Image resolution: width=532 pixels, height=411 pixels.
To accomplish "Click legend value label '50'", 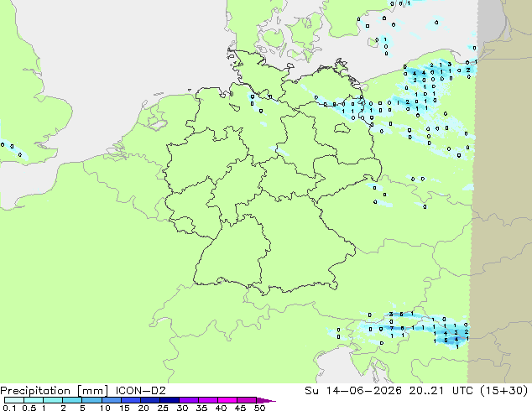I will pos(259,408).
